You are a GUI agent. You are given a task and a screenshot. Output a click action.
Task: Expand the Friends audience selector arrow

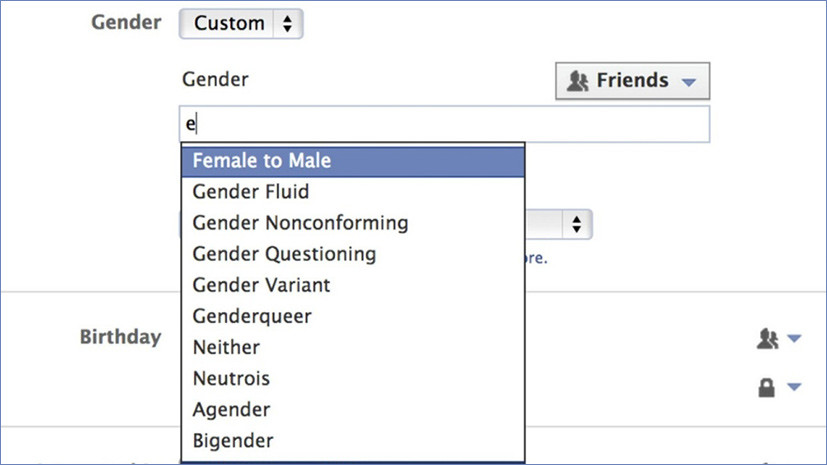click(x=689, y=82)
